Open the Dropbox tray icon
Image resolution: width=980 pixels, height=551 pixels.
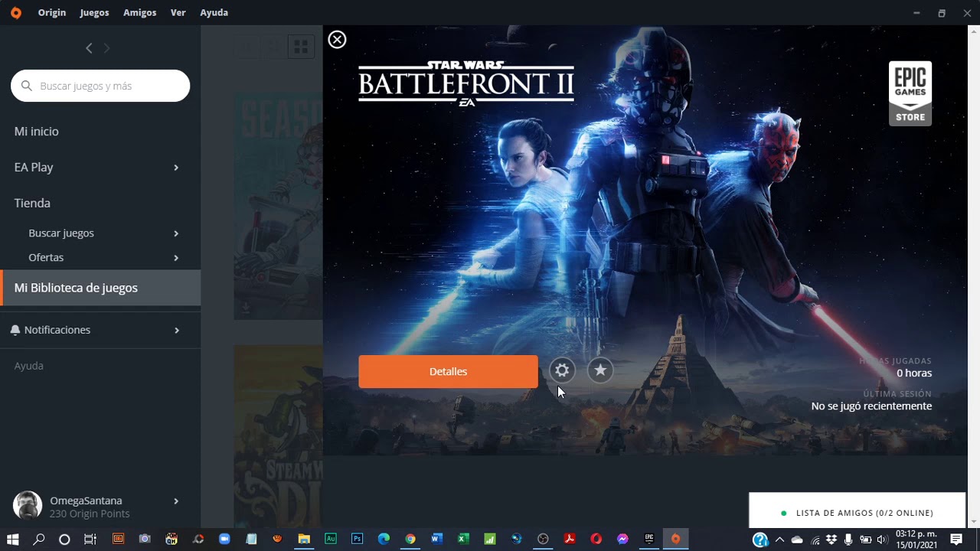click(831, 540)
